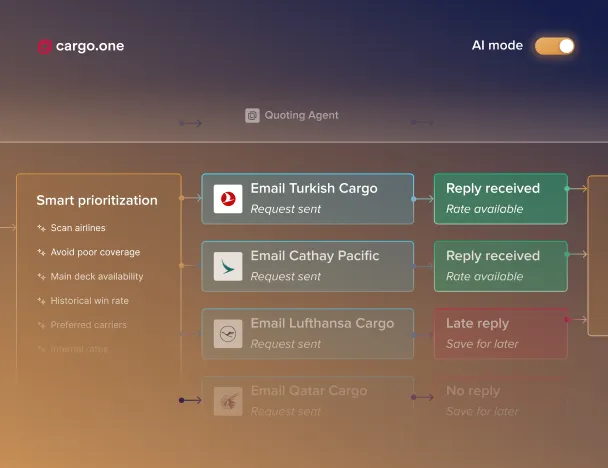Click arrow connector left of Quoting Agent
Screen dimensions: 608x468
[x=190, y=124]
